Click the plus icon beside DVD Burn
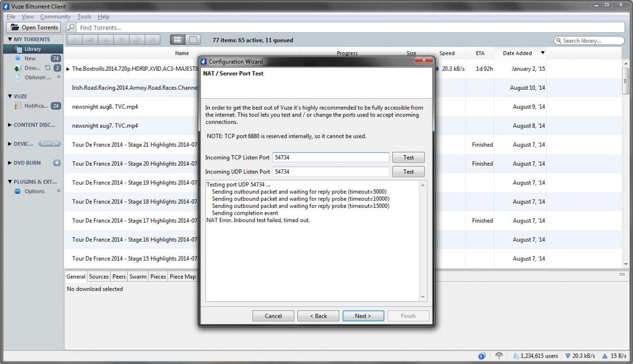 (x=57, y=163)
